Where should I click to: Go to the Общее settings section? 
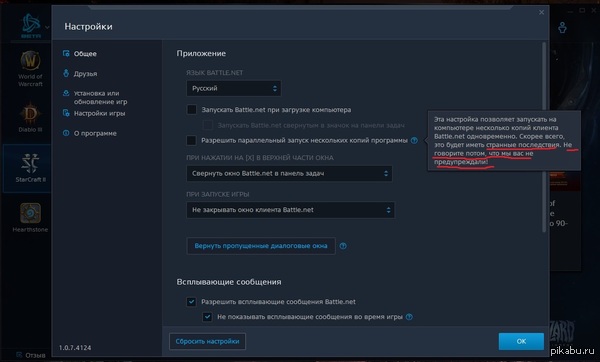click(85, 54)
